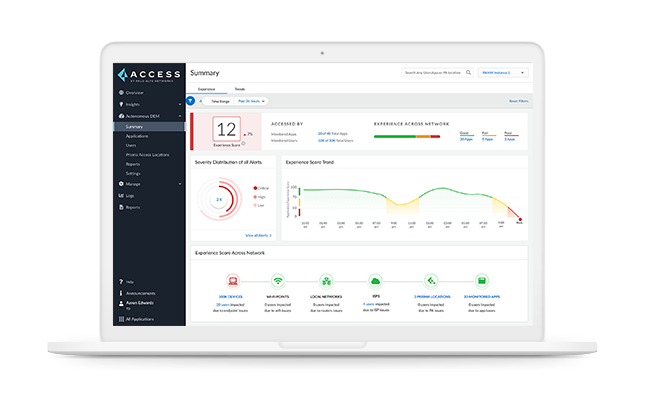Switch to the Trends tab

(x=239, y=89)
